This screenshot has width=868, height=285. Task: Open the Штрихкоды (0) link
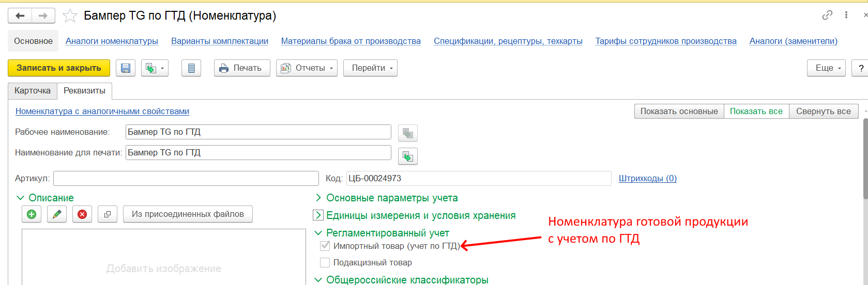[647, 178]
